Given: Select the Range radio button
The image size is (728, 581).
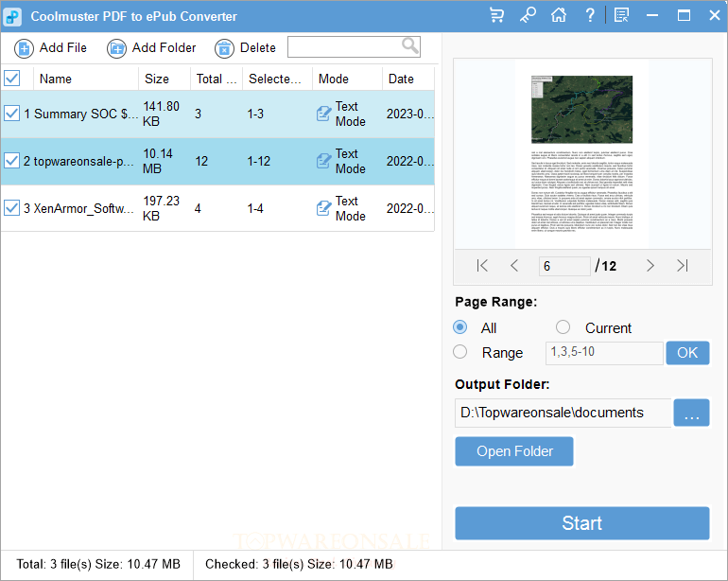Looking at the screenshot, I should click(x=460, y=352).
